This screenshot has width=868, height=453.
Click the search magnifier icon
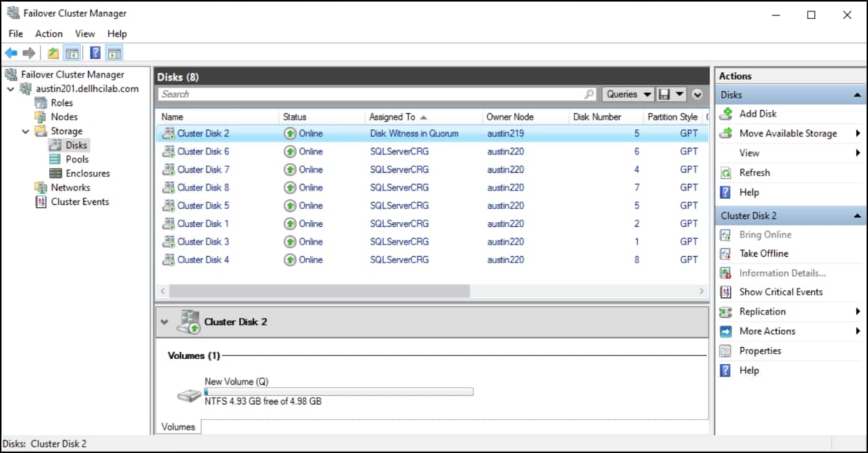point(589,94)
